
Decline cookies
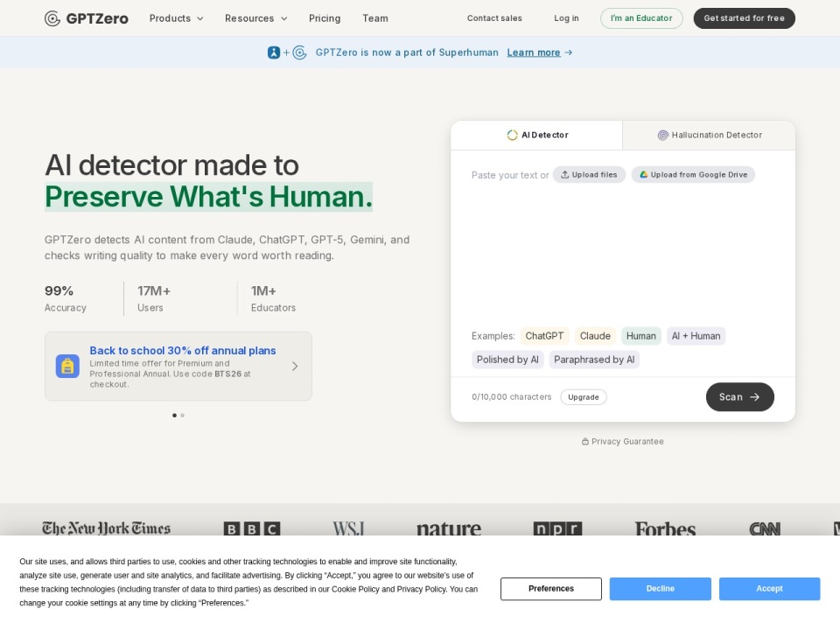pyautogui.click(x=660, y=589)
